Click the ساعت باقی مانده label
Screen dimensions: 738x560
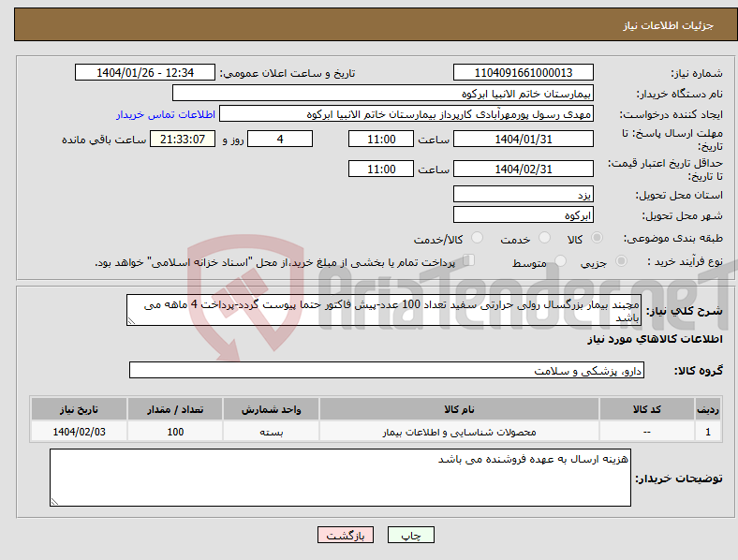click(x=104, y=140)
